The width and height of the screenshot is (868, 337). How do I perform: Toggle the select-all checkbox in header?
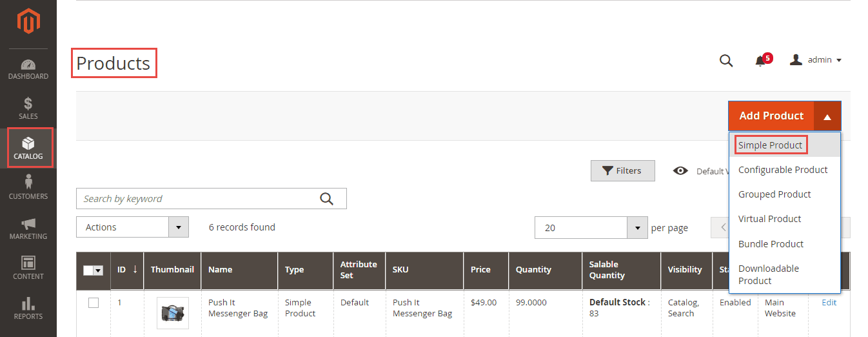[88, 271]
